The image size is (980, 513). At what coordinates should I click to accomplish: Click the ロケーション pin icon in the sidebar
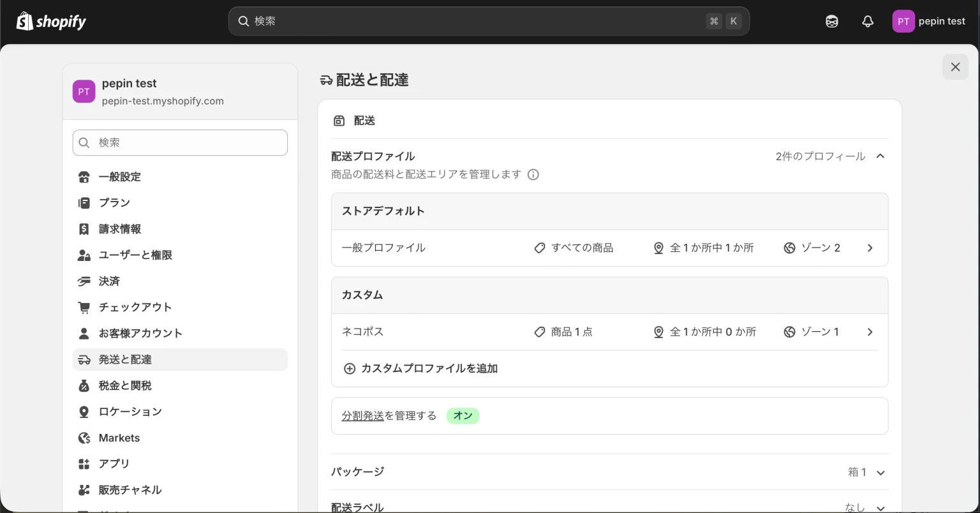pyautogui.click(x=84, y=411)
